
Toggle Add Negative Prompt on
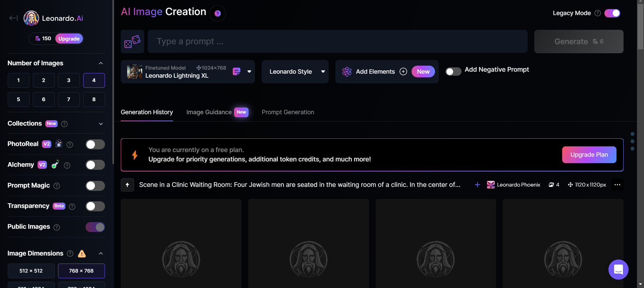pyautogui.click(x=453, y=71)
